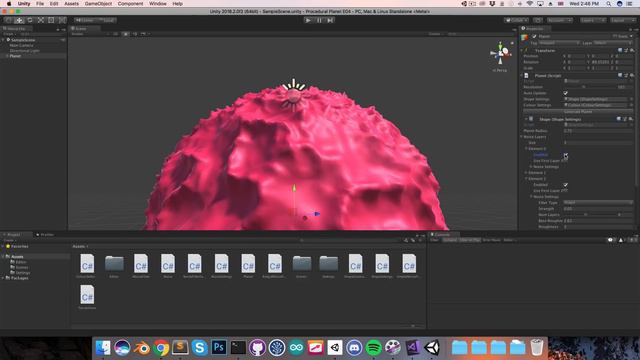Switch to the Console tab
This screenshot has width=640, height=360.
click(442, 235)
